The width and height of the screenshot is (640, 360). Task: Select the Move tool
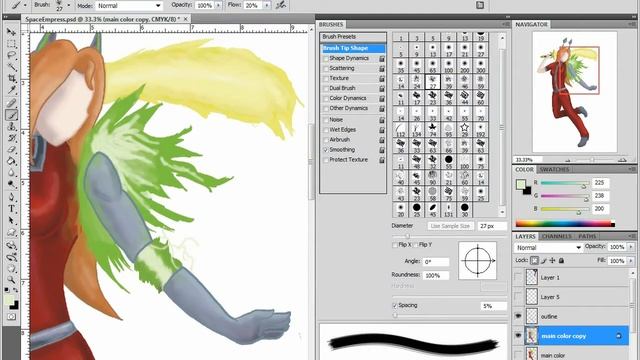(x=11, y=32)
